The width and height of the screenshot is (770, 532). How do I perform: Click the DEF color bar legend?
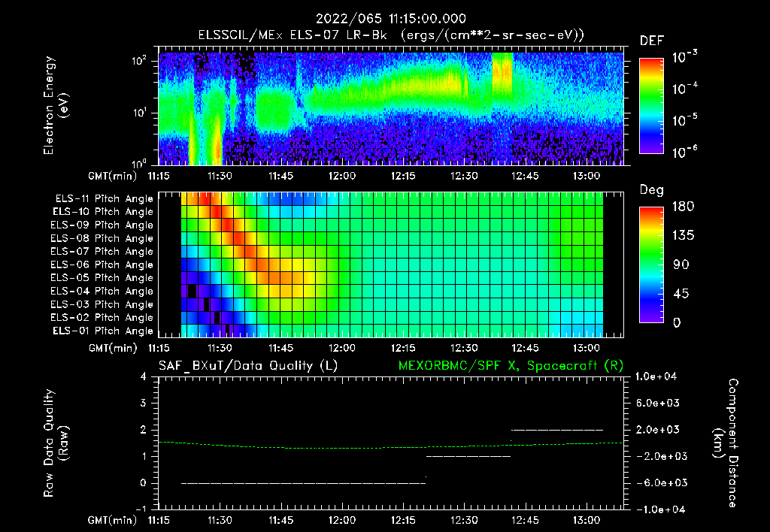point(651,105)
